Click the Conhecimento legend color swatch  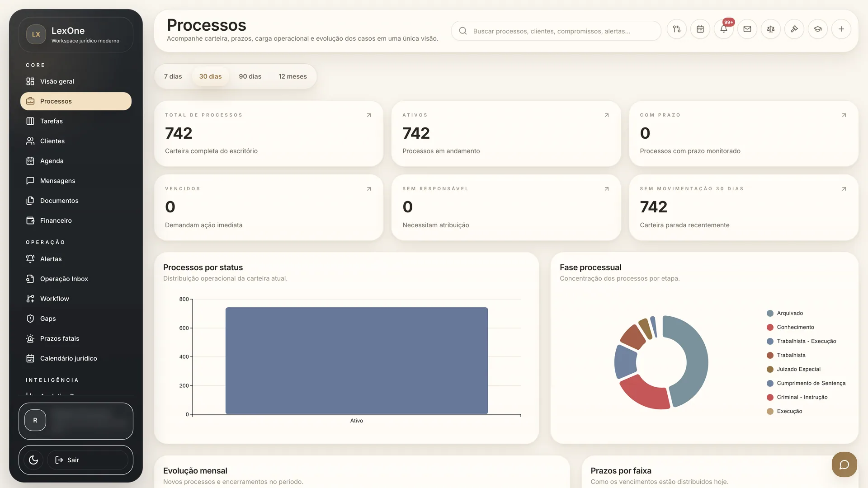click(770, 327)
